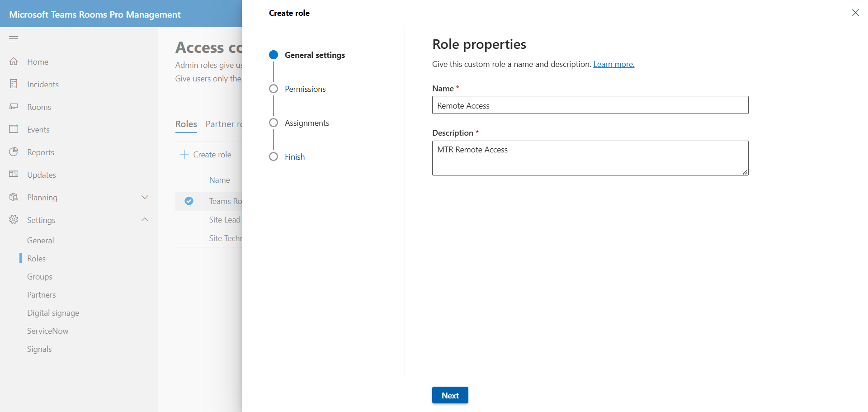Image resolution: width=868 pixels, height=412 pixels.
Task: Open Signals settings
Action: coord(39,349)
